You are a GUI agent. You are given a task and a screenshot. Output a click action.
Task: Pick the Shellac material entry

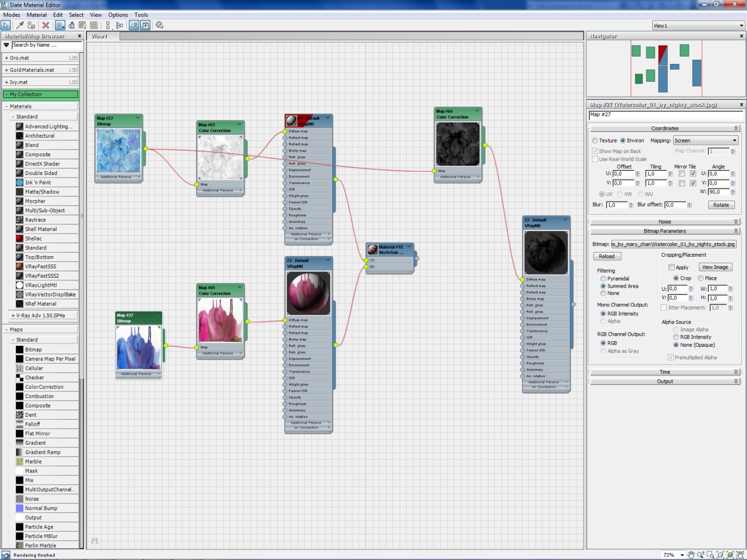tap(46, 238)
